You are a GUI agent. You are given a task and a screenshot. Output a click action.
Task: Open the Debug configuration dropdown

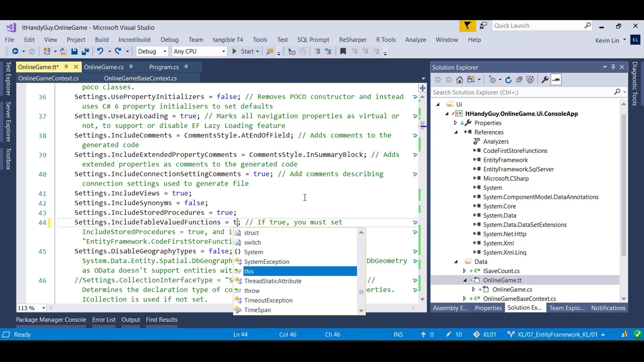coord(152,51)
